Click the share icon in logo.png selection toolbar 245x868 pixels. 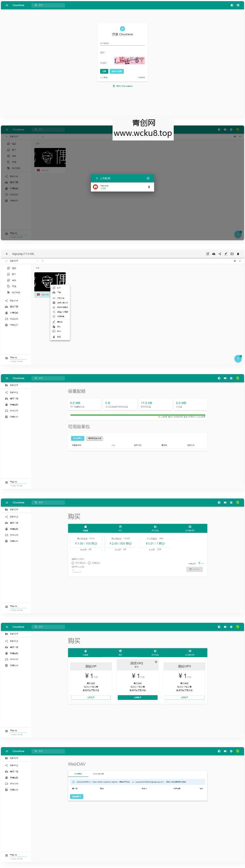coord(220,254)
